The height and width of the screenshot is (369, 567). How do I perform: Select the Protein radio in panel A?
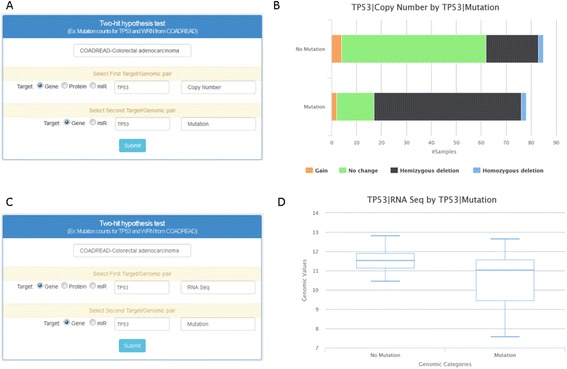point(64,86)
